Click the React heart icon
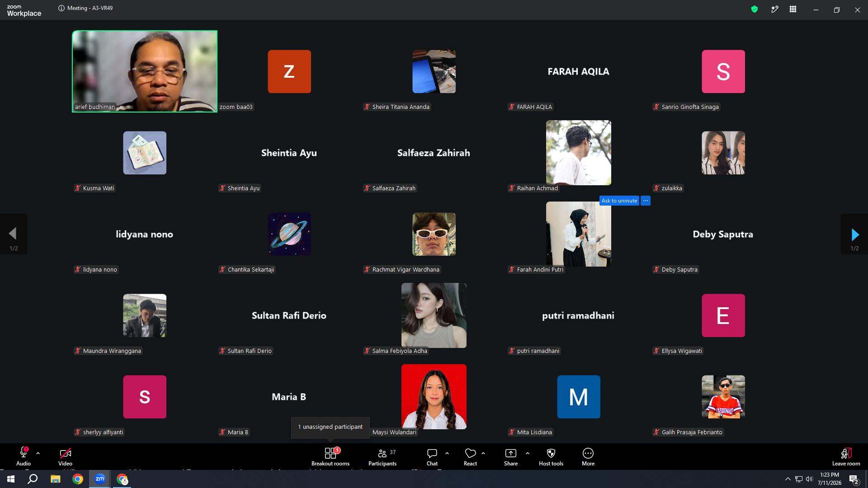868x488 pixels. point(470,453)
